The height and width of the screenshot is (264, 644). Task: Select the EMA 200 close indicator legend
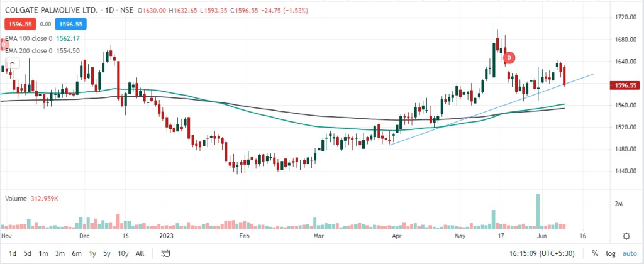pyautogui.click(x=30, y=50)
